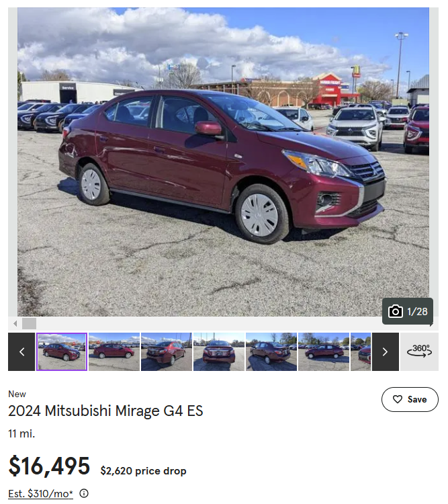Select the second side-profile thumbnail

pos(114,351)
